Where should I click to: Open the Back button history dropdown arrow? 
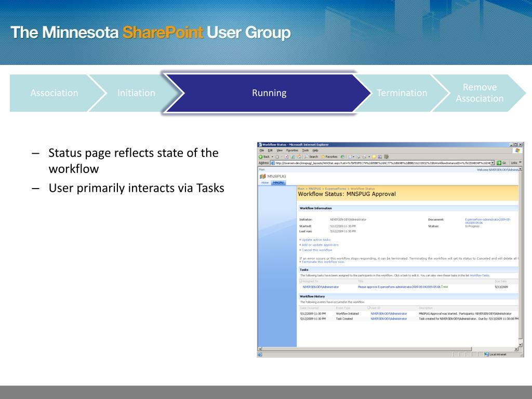click(272, 157)
